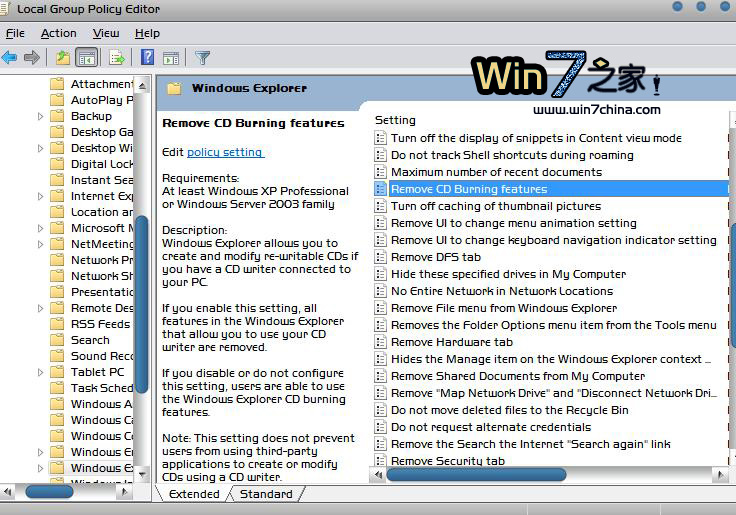The height and width of the screenshot is (515, 736).
Task: Select Turn off display of snippets setting
Action: [x=536, y=138]
